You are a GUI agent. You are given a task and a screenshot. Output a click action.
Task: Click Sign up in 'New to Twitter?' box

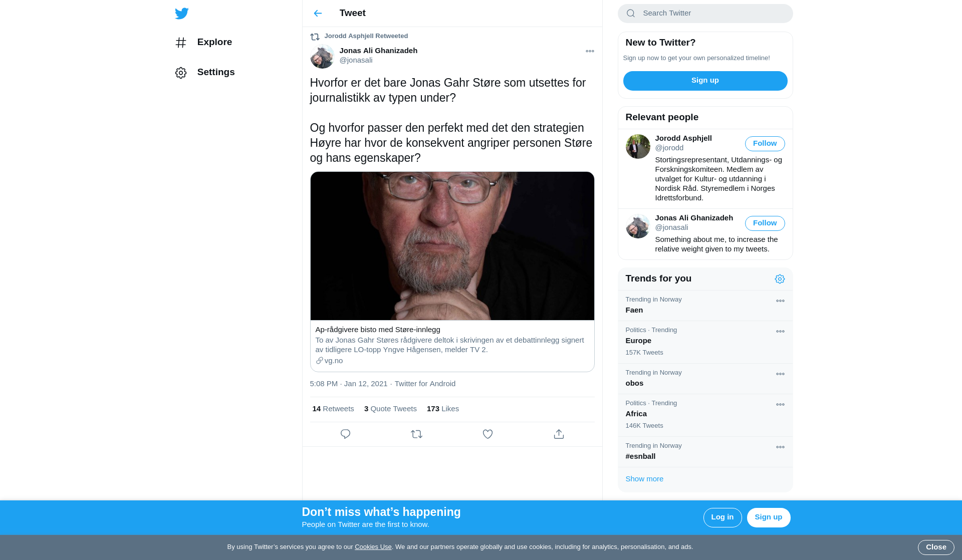click(705, 81)
